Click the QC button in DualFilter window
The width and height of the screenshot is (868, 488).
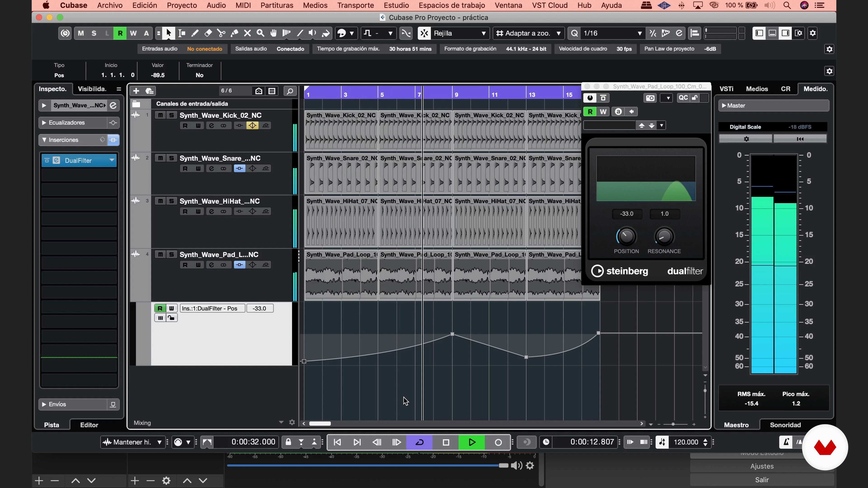(x=683, y=98)
